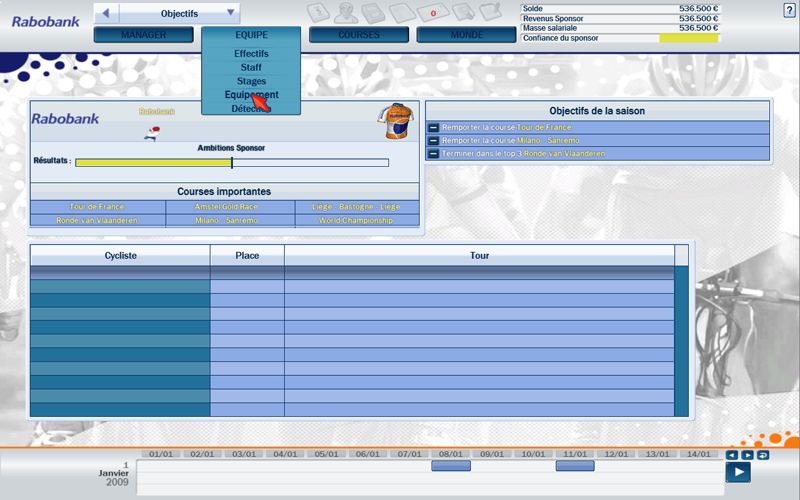Viewport: 800px width, 500px height.
Task: Open the EQUIPE menu
Action: click(251, 35)
